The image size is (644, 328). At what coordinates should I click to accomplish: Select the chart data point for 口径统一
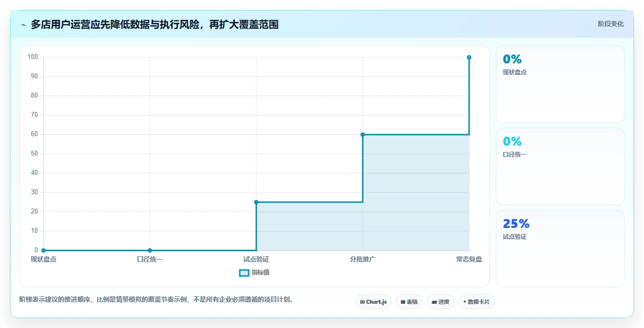pyautogui.click(x=150, y=250)
